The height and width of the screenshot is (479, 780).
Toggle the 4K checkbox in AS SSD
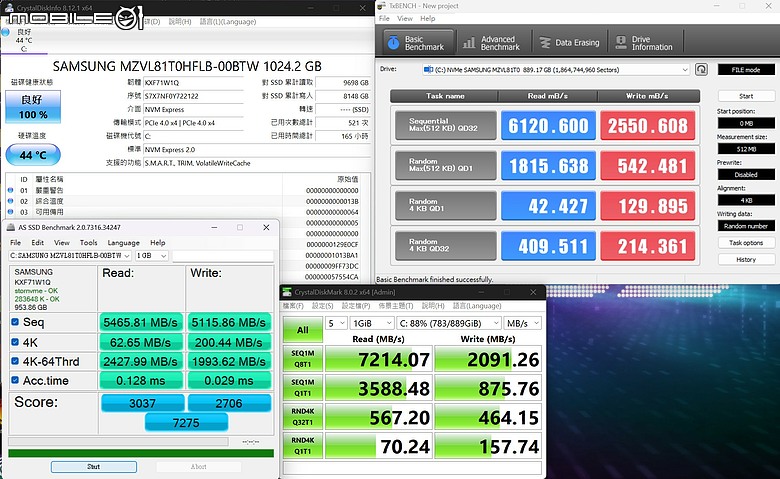pos(15,342)
